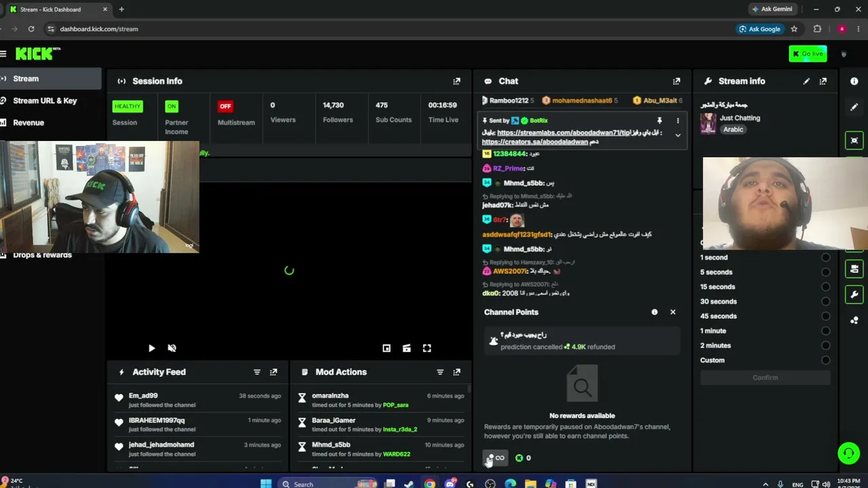Expand the pinned message with the chevron
The height and width of the screenshot is (488, 868).
(x=677, y=136)
